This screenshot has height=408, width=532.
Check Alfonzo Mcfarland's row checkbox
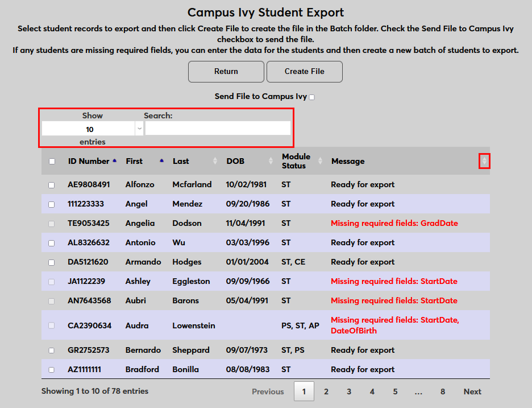click(51, 184)
